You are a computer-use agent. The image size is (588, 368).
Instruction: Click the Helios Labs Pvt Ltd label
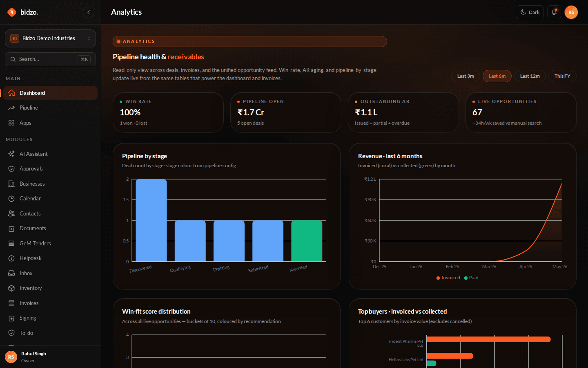tap(406, 360)
